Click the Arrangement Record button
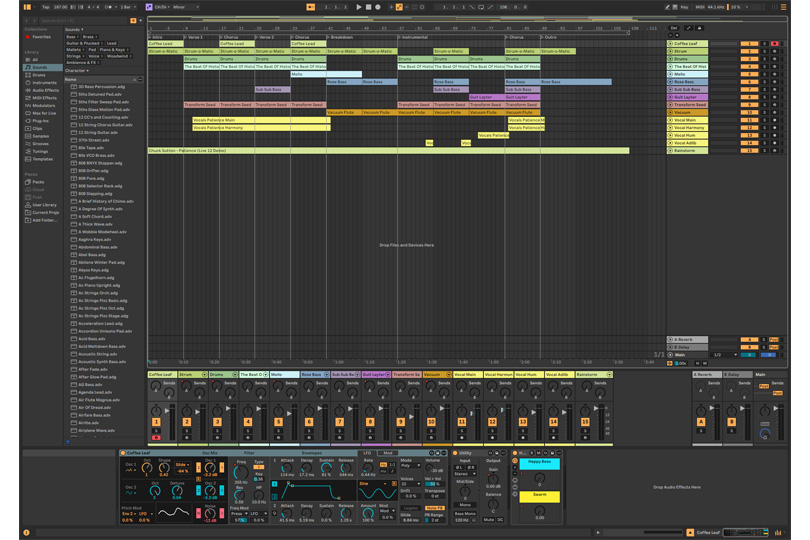This screenshot has height=540, width=810. pyautogui.click(x=378, y=7)
